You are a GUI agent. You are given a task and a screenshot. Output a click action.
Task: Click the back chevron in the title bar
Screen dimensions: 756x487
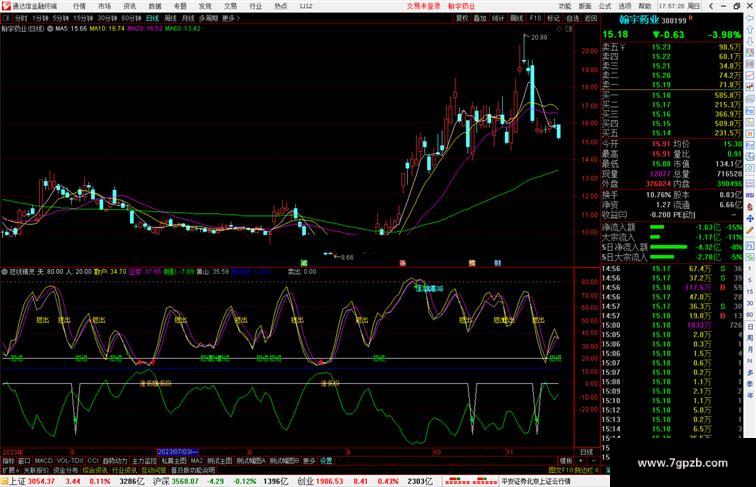point(711,6)
